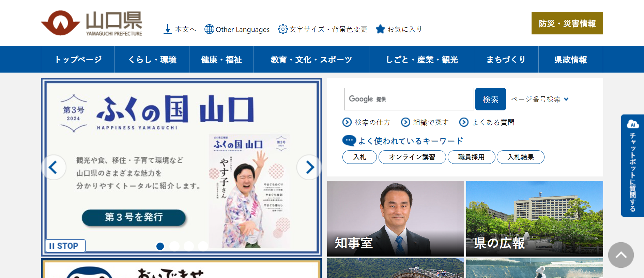Open the トップページ menu item
Screen dimensions: 644x278
78,60
